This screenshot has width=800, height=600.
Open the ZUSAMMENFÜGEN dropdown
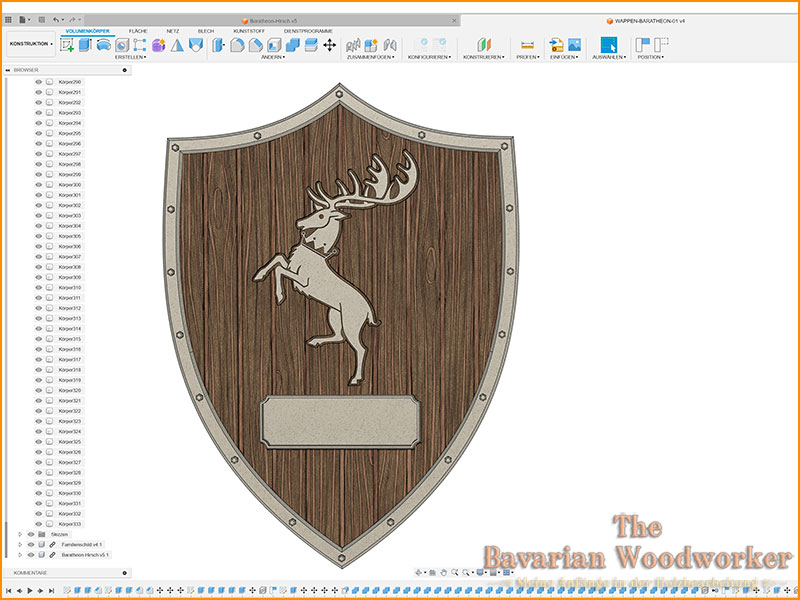pyautogui.click(x=371, y=57)
